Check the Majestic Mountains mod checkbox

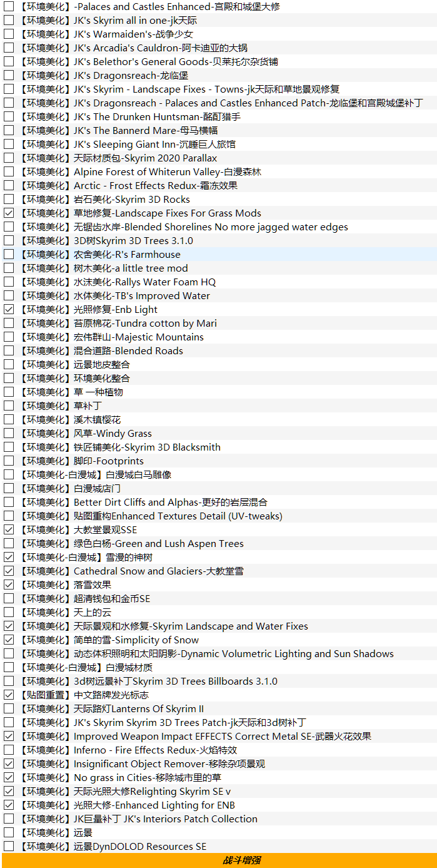[9, 337]
